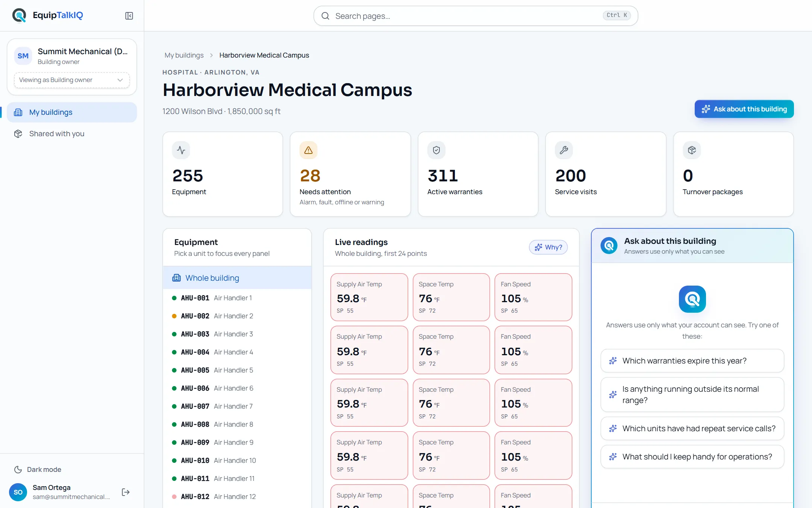Select AHU-010 Air Handler 10
812x508 pixels.
tap(237, 461)
